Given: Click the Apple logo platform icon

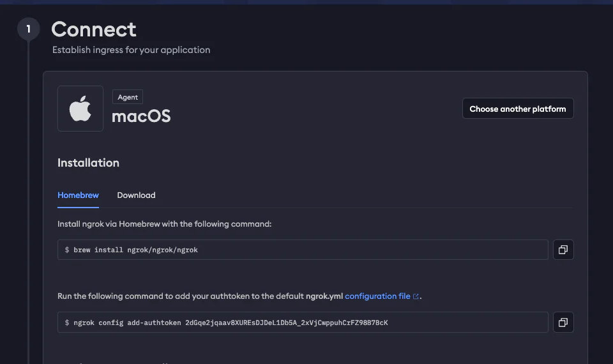Looking at the screenshot, I should pos(80,109).
